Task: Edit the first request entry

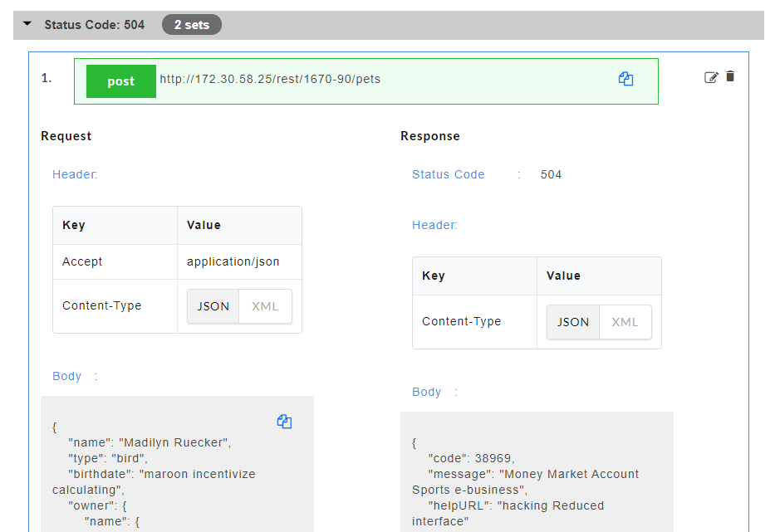Action: coord(711,76)
